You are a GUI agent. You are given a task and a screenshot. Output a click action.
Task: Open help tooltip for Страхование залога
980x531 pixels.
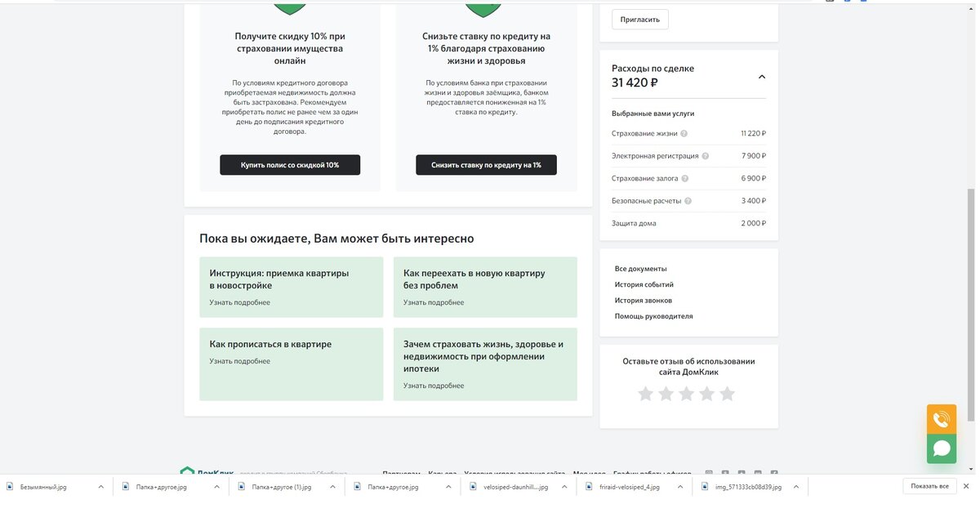[x=685, y=178]
